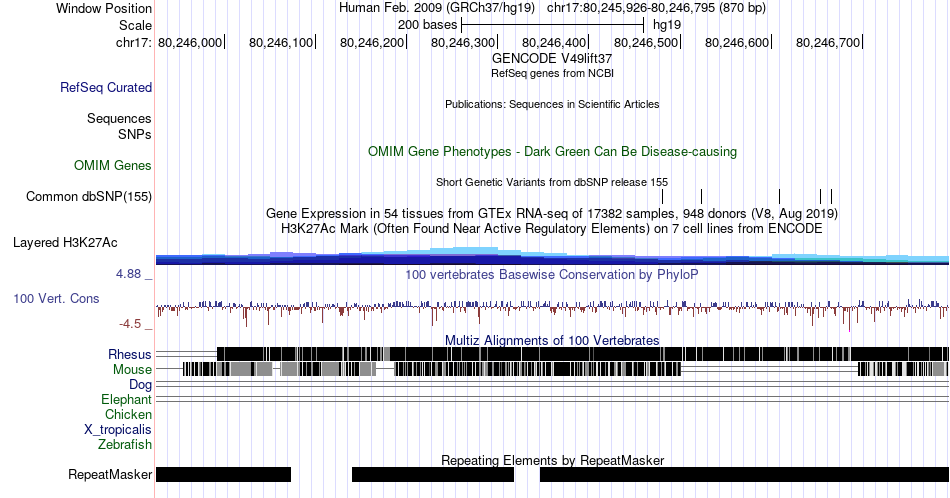Select the X_tropicalis alignment label
The width and height of the screenshot is (950, 498).
pos(118,430)
